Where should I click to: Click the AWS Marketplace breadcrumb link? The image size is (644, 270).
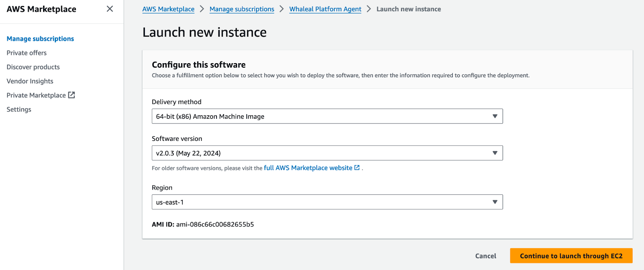pyautogui.click(x=168, y=9)
